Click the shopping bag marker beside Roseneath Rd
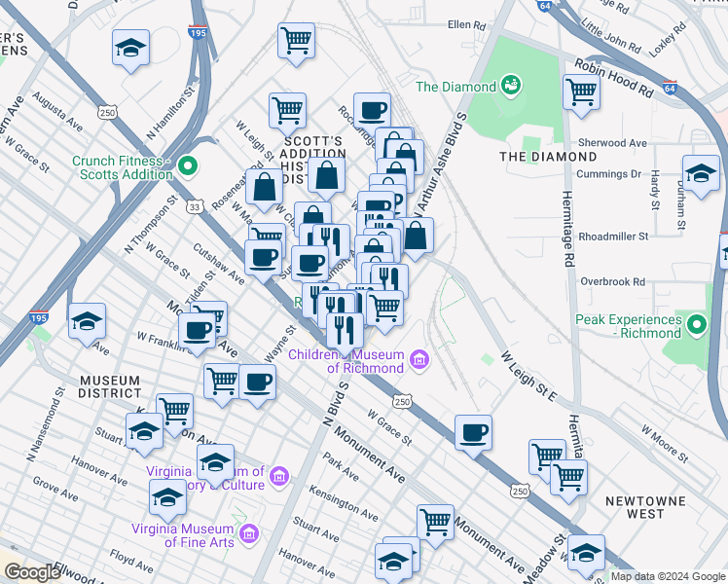 (x=264, y=188)
